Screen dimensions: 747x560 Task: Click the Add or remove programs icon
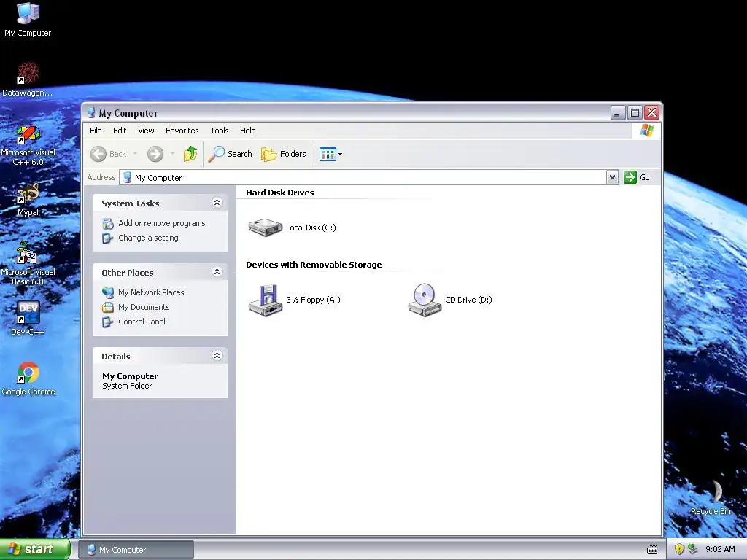click(108, 223)
